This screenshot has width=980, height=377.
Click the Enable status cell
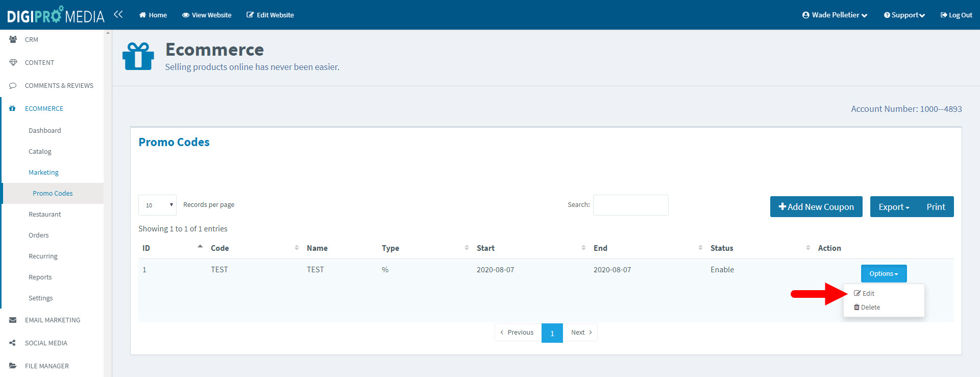pos(722,269)
